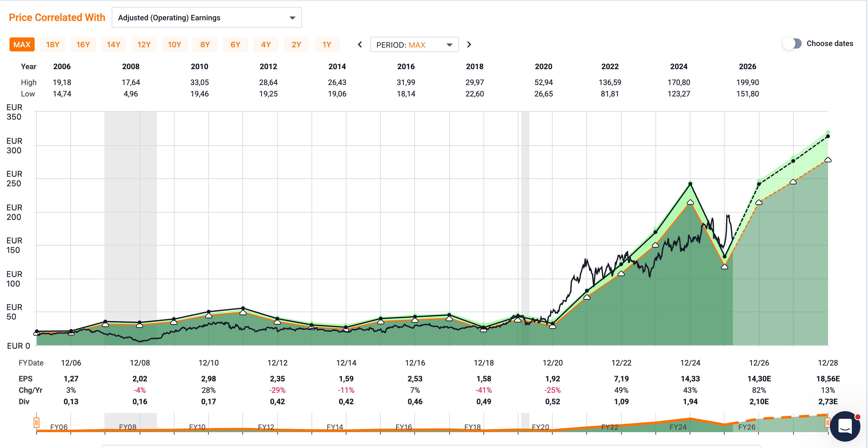Select the 4Y range button

pyautogui.click(x=266, y=44)
